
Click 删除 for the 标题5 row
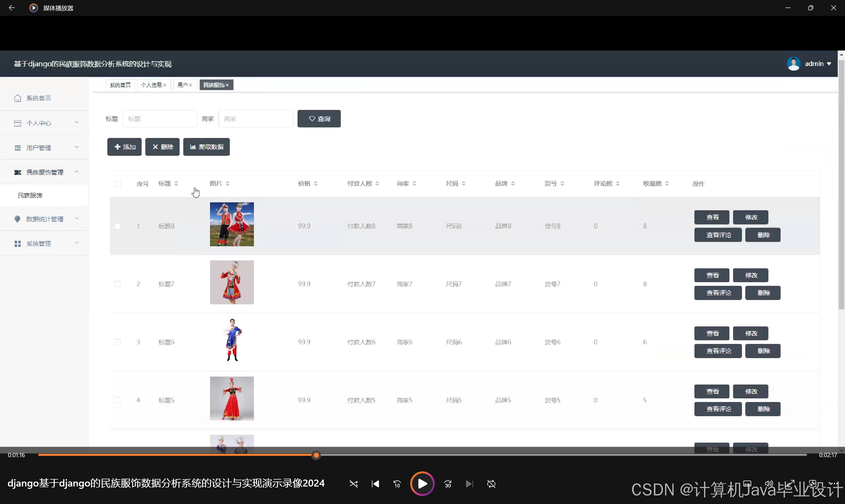pos(763,409)
